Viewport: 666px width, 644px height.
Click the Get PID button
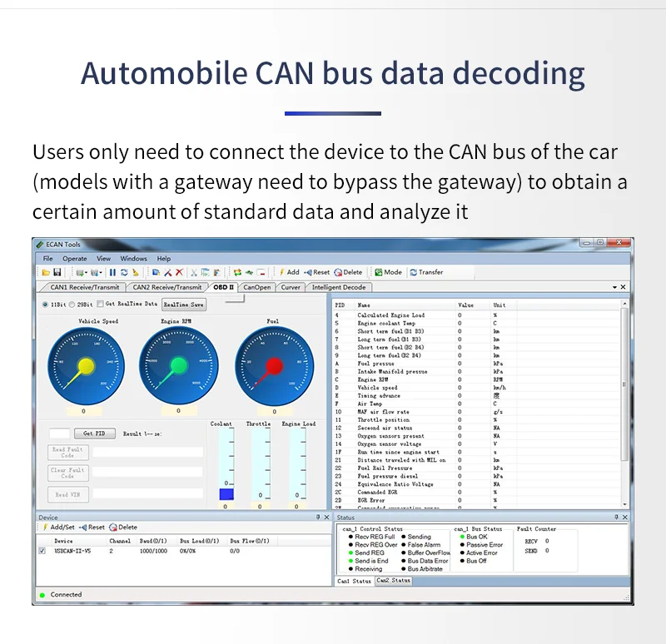94,433
